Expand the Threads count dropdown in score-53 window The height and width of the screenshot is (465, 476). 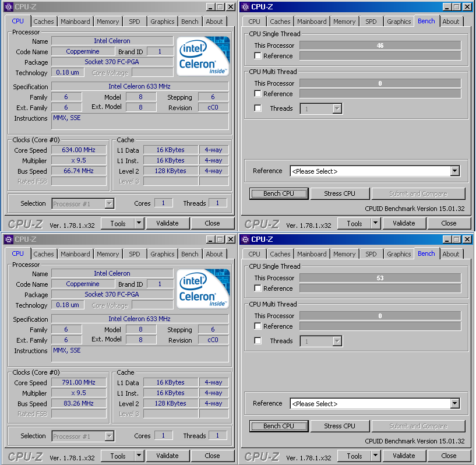337,341
